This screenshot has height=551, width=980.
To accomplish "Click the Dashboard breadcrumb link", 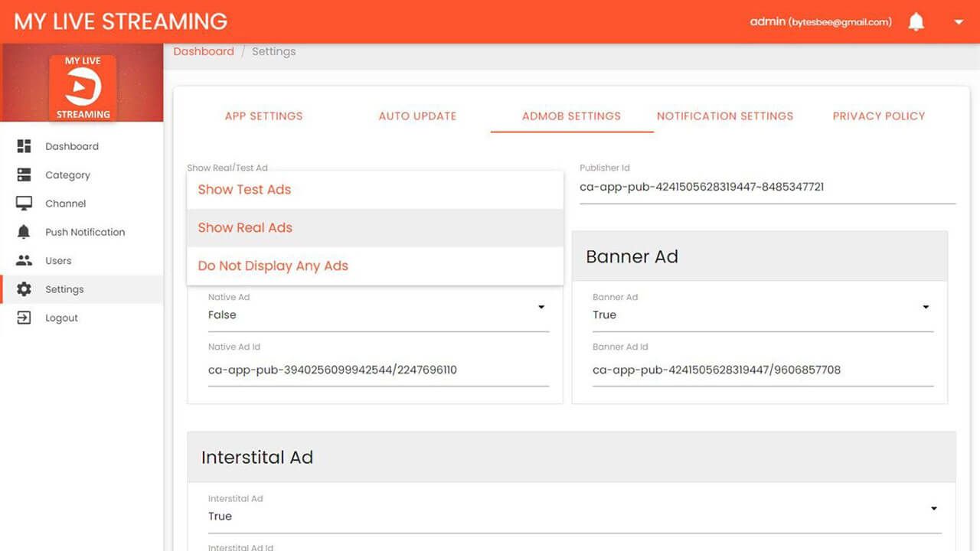I will [204, 51].
